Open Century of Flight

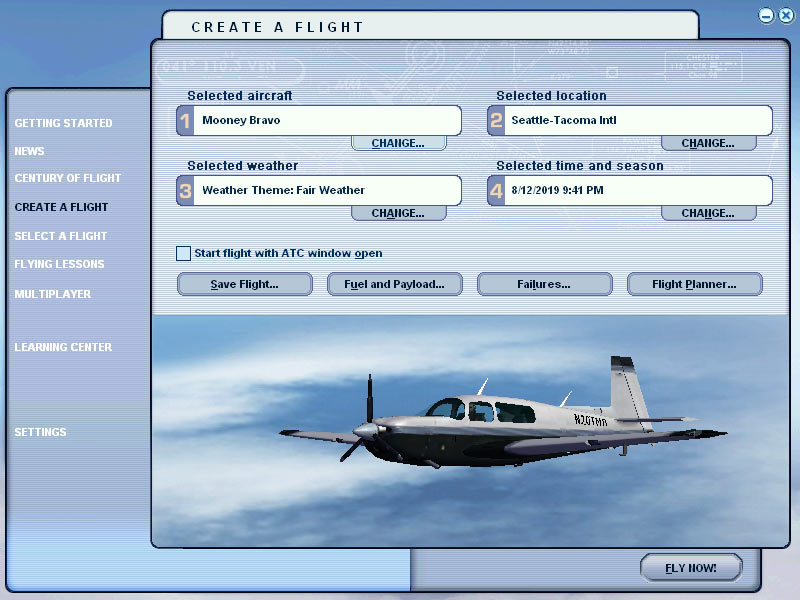67,178
